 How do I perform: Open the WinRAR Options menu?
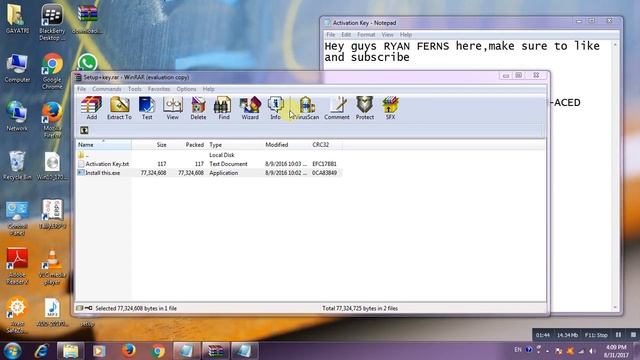coord(186,89)
